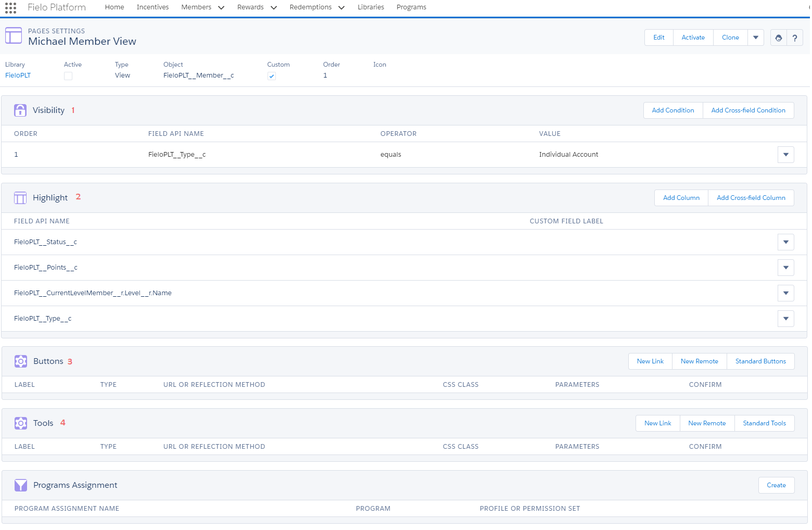The image size is (812, 530).
Task: Click the CUSTOM FIELD LABEL column header
Action: [566, 221]
